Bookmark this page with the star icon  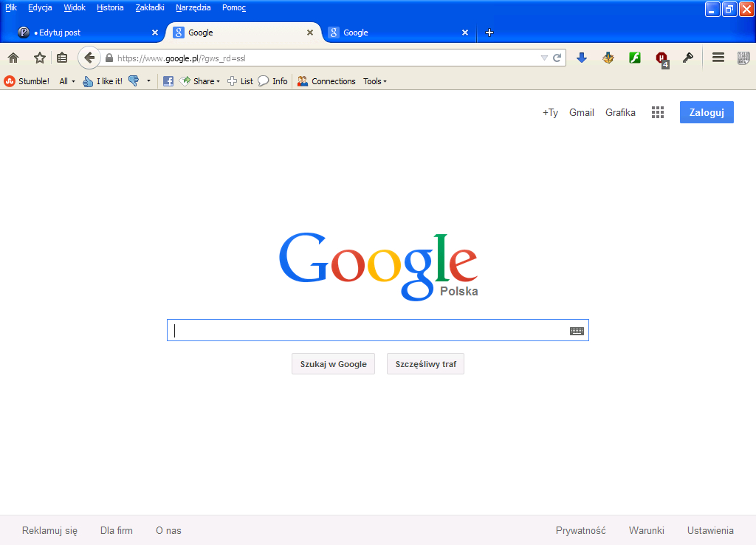click(40, 58)
